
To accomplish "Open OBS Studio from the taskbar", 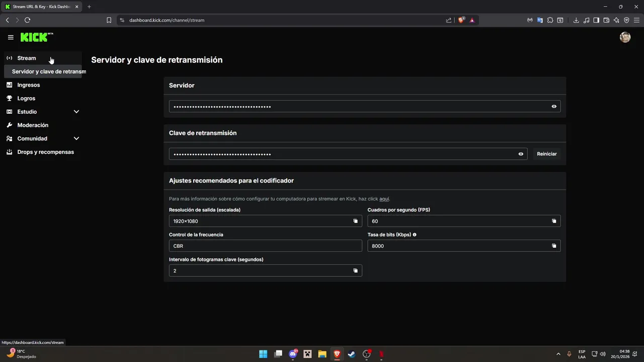I will pos(367,354).
